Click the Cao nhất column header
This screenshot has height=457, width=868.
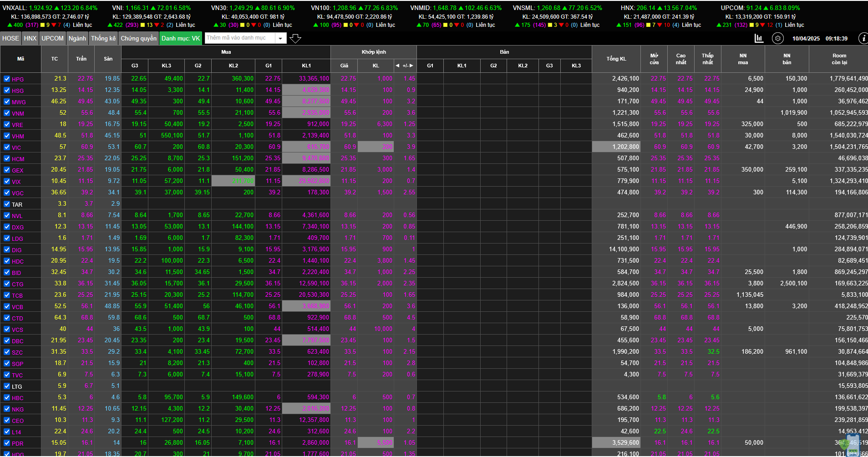(681, 59)
